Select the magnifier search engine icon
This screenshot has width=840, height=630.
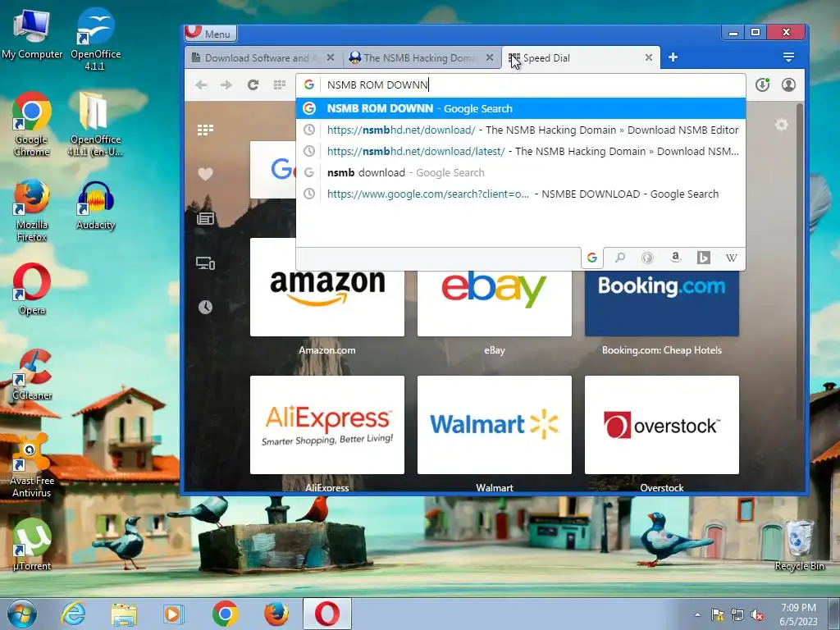(x=620, y=258)
